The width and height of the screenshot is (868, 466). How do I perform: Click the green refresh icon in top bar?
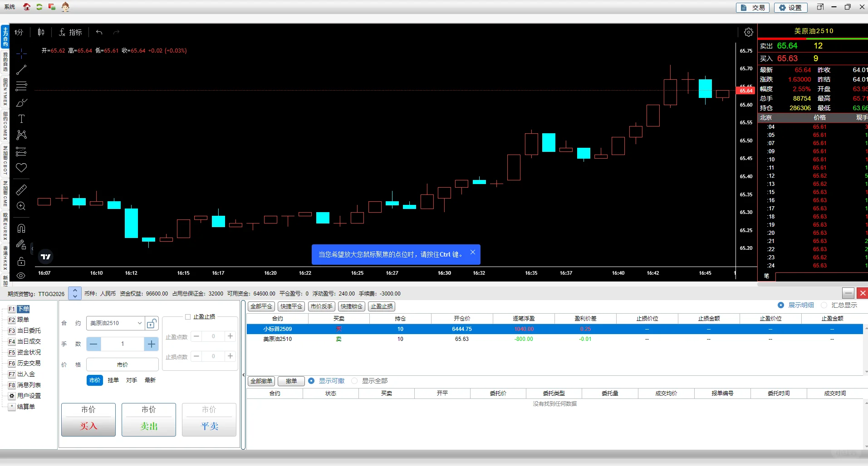(39, 7)
